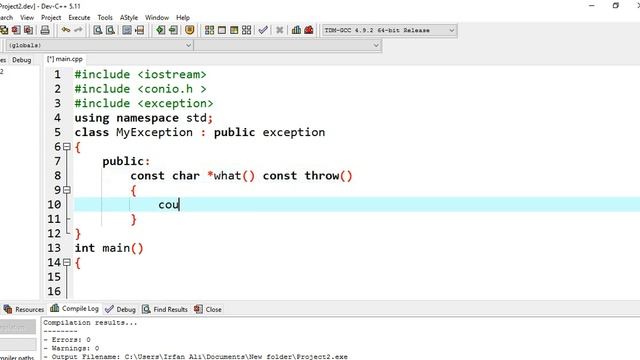The width and height of the screenshot is (640, 360).
Task: Click the '#include <exception>' line
Action: (x=144, y=103)
